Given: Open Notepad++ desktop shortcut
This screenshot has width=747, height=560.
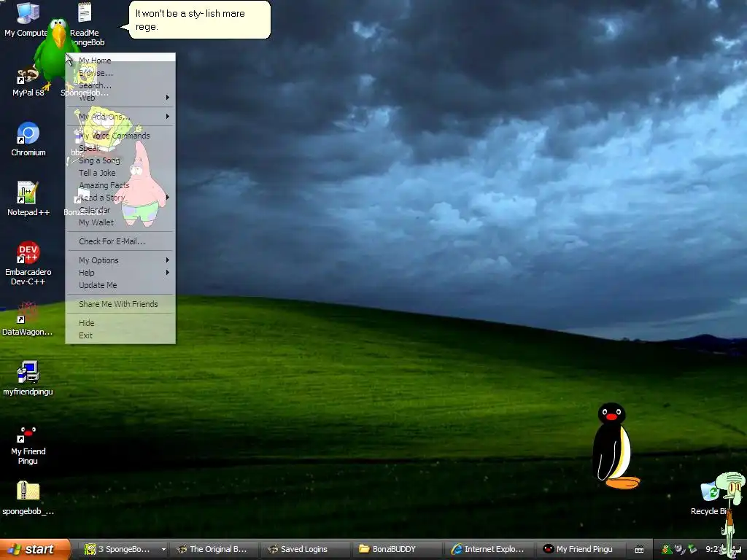Looking at the screenshot, I should pyautogui.click(x=28, y=198).
